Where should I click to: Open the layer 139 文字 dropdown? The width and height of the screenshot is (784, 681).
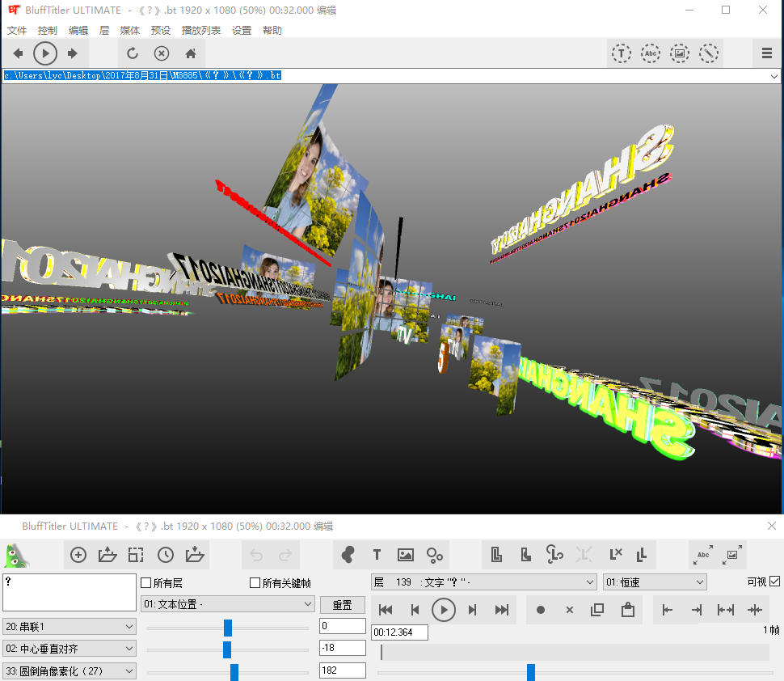point(484,582)
